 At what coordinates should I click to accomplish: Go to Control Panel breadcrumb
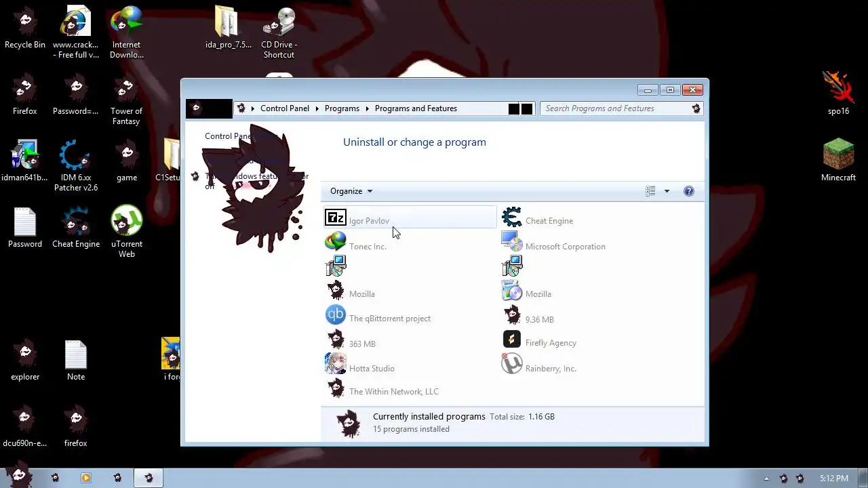[285, 108]
